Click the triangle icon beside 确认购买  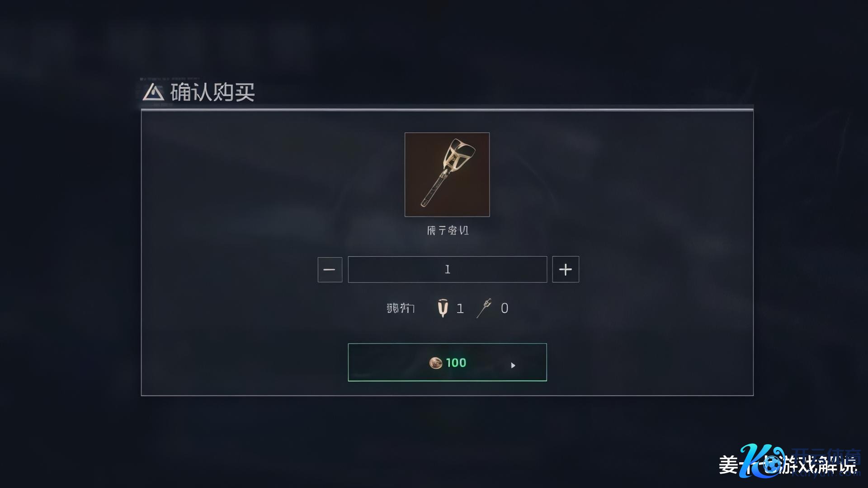coord(153,92)
